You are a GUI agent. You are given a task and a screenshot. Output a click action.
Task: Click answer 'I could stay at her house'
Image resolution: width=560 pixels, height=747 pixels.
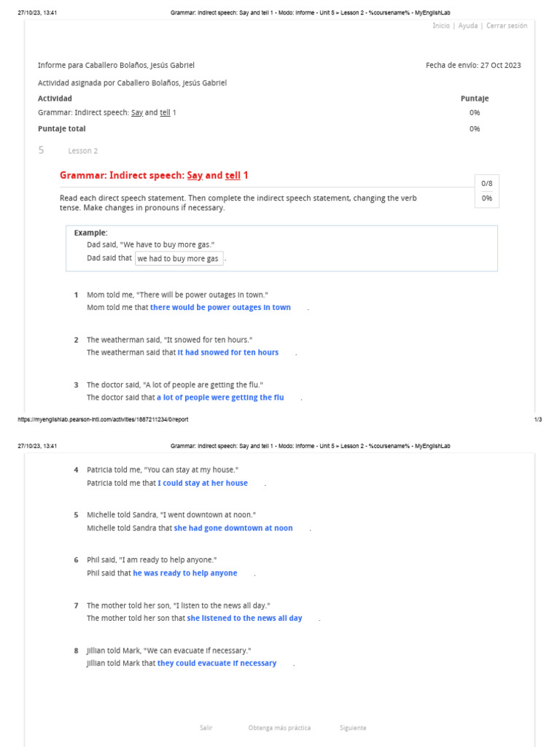[203, 483]
